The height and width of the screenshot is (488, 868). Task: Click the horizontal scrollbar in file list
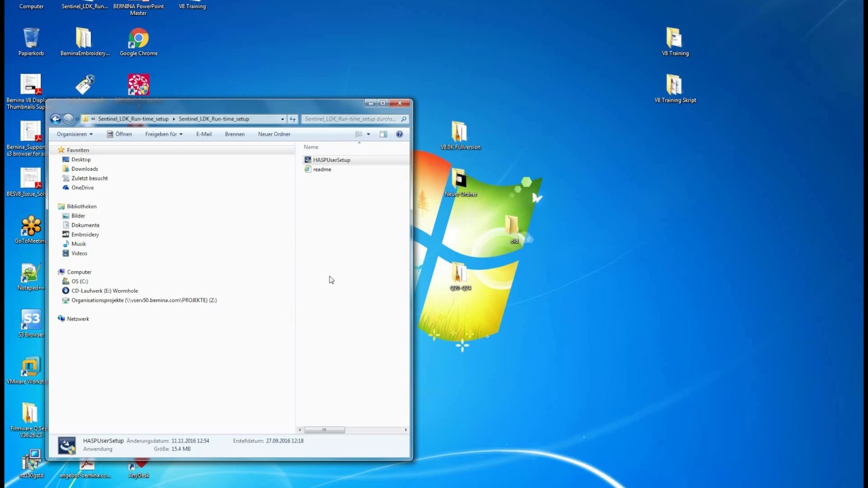coord(324,430)
